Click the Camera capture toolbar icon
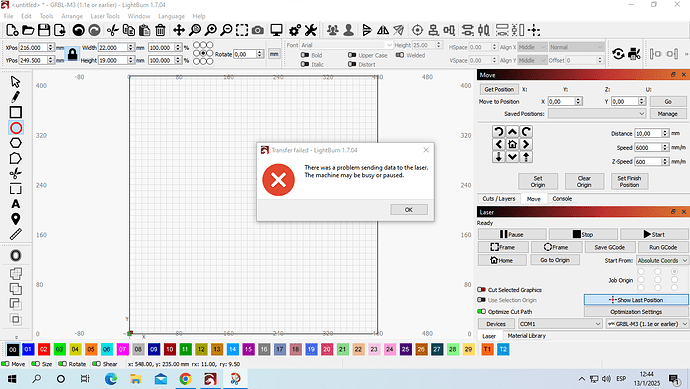The image size is (690, 389). coord(258,30)
